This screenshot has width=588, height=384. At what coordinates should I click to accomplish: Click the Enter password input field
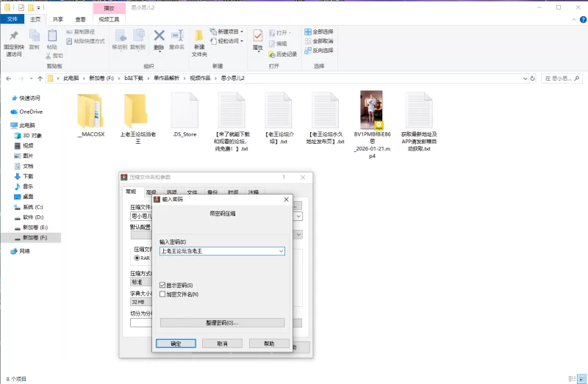(222, 251)
